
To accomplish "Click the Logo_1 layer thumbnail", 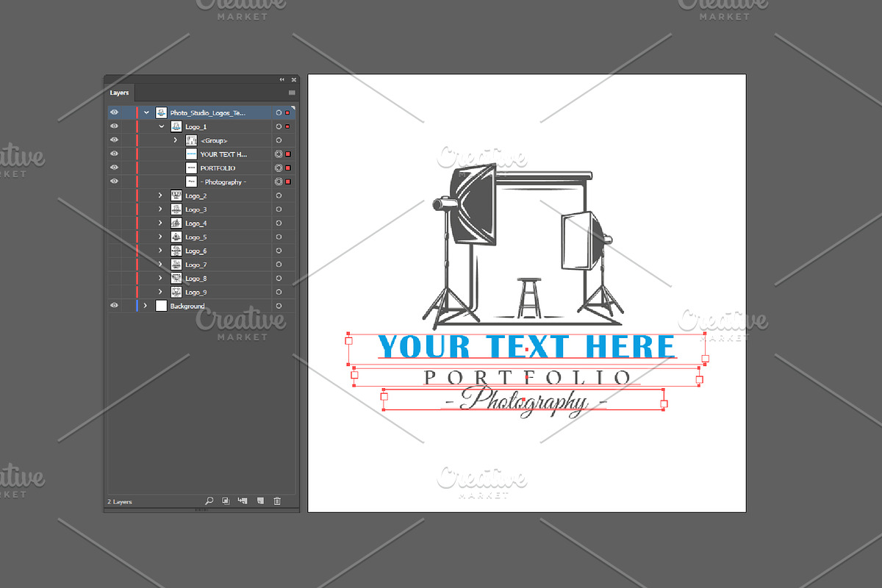I will click(x=176, y=126).
